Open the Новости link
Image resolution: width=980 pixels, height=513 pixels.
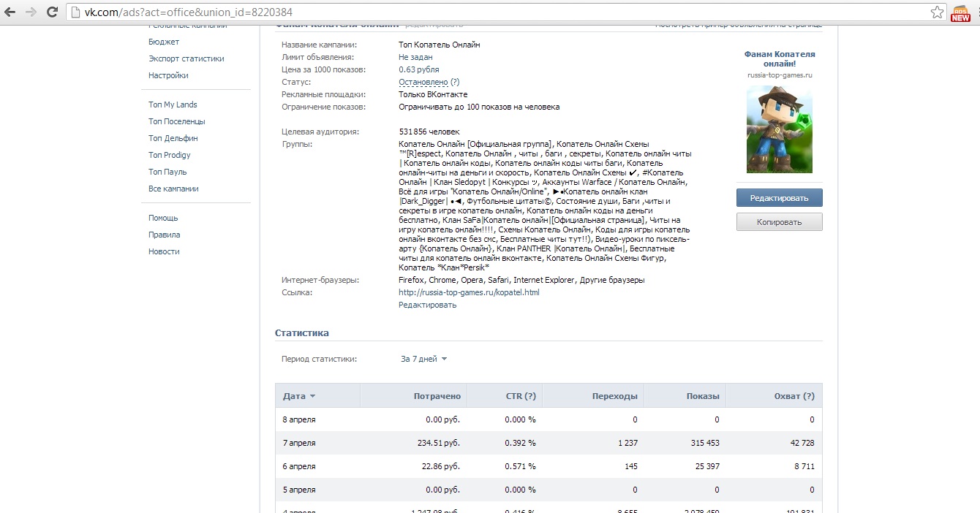[164, 251]
